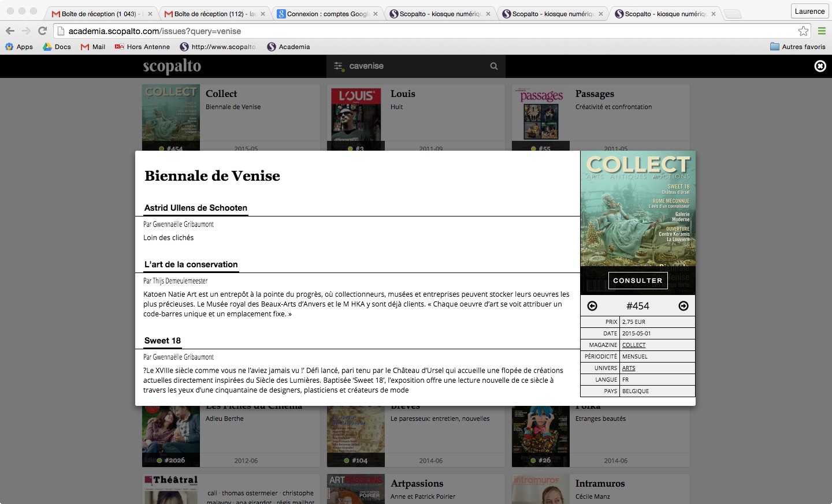Image resolution: width=832 pixels, height=504 pixels.
Task: Click the Passages cover thumbnail
Action: pyautogui.click(x=541, y=118)
